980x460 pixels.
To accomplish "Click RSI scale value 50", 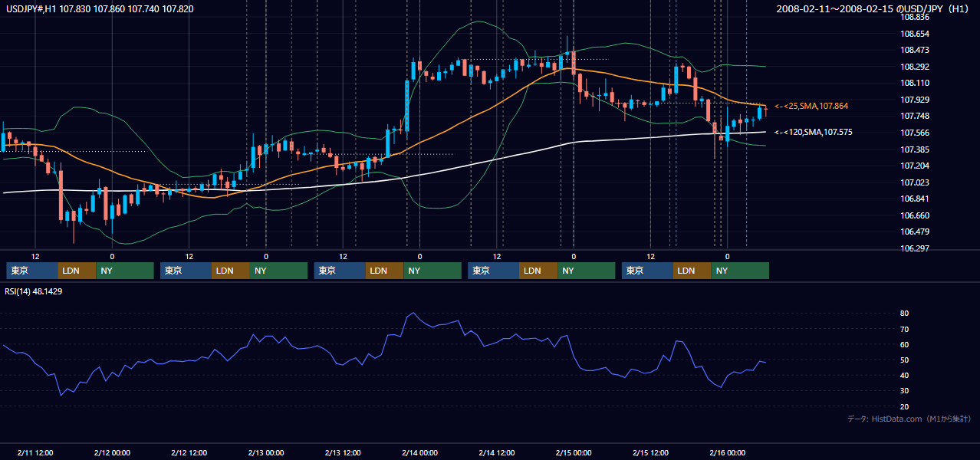I will (x=904, y=360).
